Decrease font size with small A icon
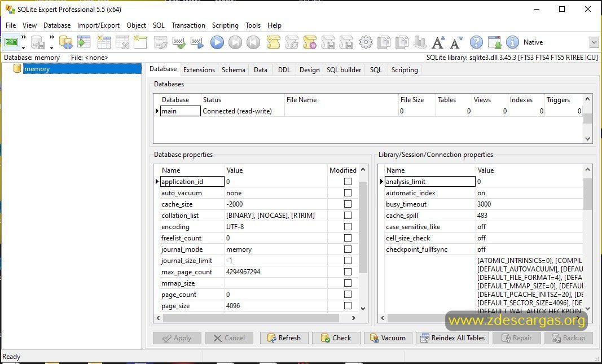The height and width of the screenshot is (364, 602). point(456,42)
